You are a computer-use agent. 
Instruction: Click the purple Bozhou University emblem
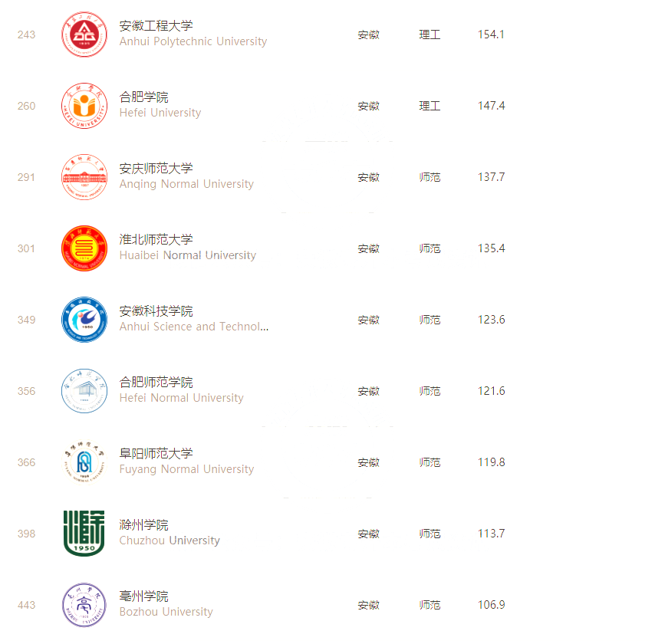click(84, 605)
